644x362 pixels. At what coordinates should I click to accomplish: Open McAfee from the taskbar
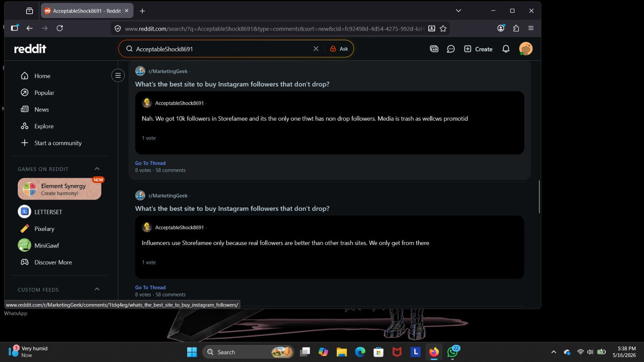pyautogui.click(x=397, y=352)
